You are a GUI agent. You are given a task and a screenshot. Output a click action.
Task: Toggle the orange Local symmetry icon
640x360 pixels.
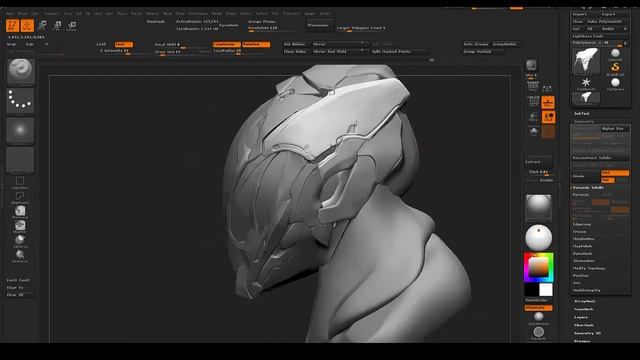548,117
